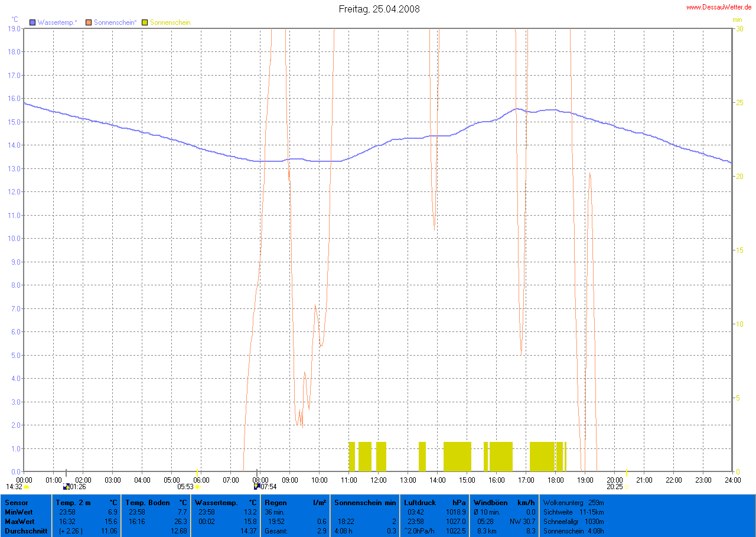Image resolution: width=756 pixels, height=537 pixels.
Task: Click the chart title Freitag, 25.04.2008
Action: 379,9
